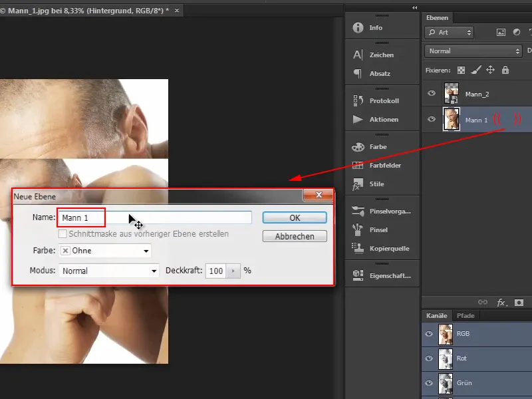Switch to the Kanäle tab
532x399 pixels.
coord(437,315)
